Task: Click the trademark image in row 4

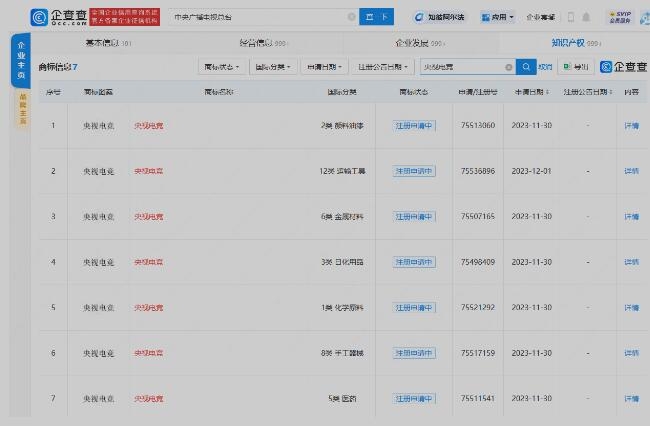Action: coord(98,262)
